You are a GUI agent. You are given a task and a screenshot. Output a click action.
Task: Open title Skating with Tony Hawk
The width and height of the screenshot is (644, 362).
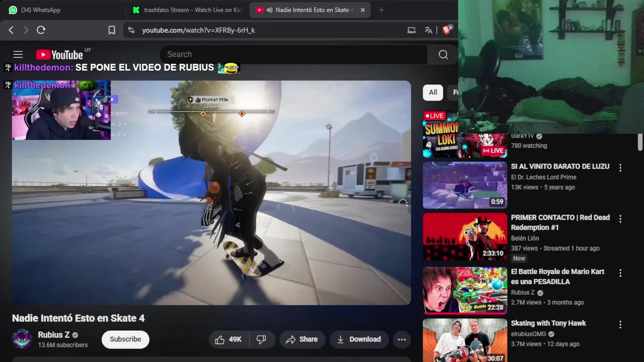(548, 323)
